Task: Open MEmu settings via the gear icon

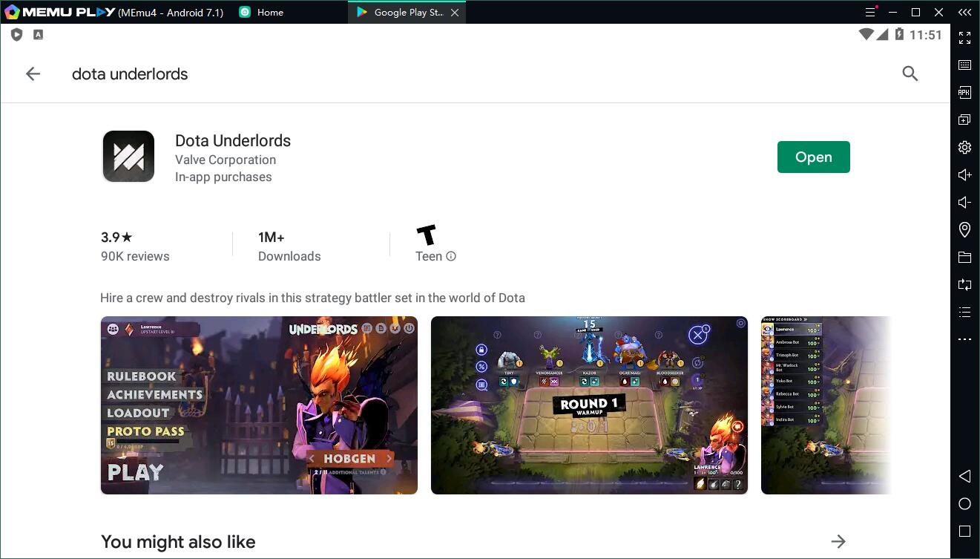Action: click(x=964, y=147)
